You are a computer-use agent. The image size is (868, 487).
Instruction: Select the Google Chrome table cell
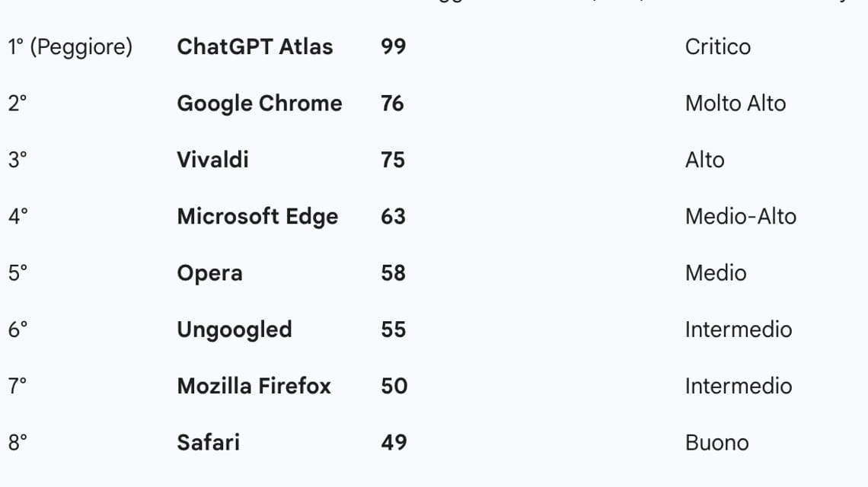point(259,103)
